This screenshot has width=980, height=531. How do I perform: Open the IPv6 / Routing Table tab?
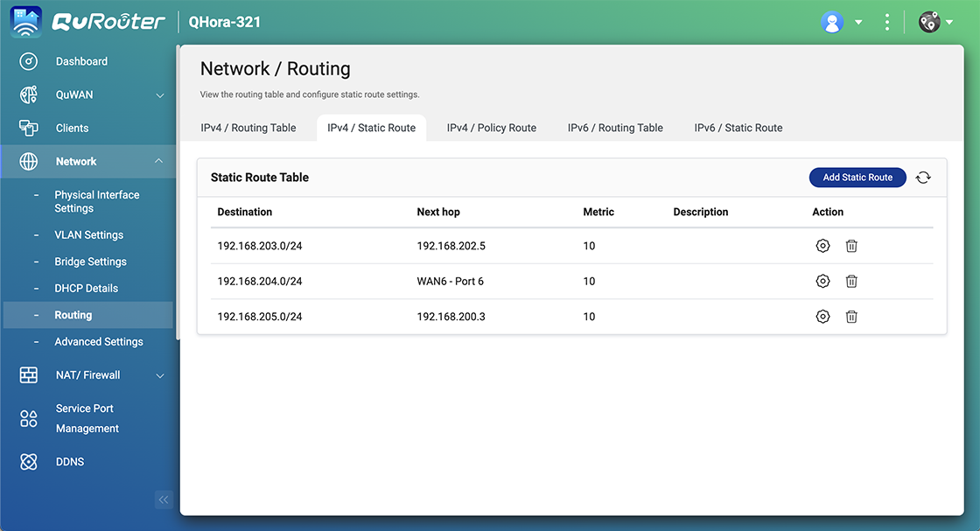(615, 127)
